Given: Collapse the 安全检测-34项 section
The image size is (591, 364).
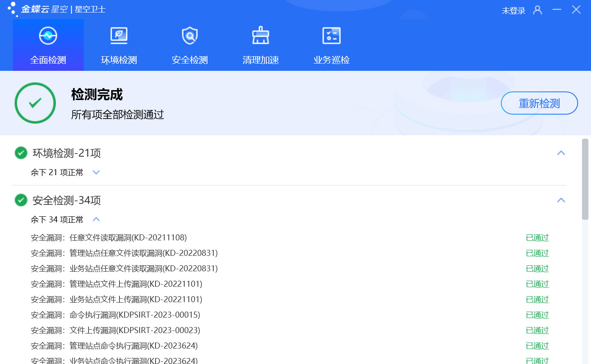Looking at the screenshot, I should (561, 200).
